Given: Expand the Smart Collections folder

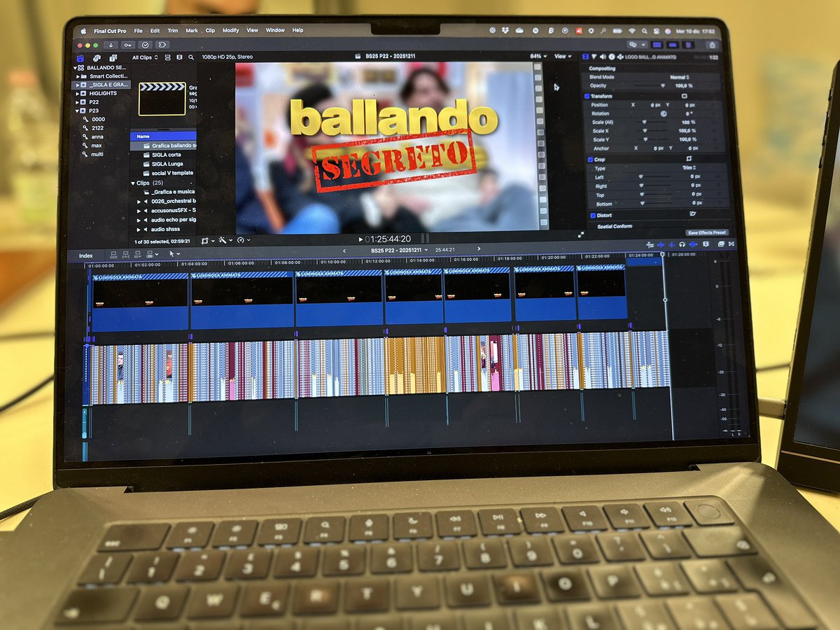Looking at the screenshot, I should tap(76, 76).
